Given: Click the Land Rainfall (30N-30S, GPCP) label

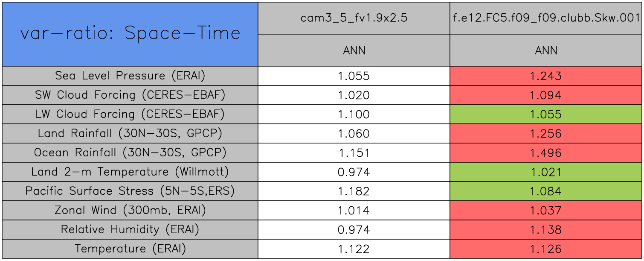Looking at the screenshot, I should [130, 133].
